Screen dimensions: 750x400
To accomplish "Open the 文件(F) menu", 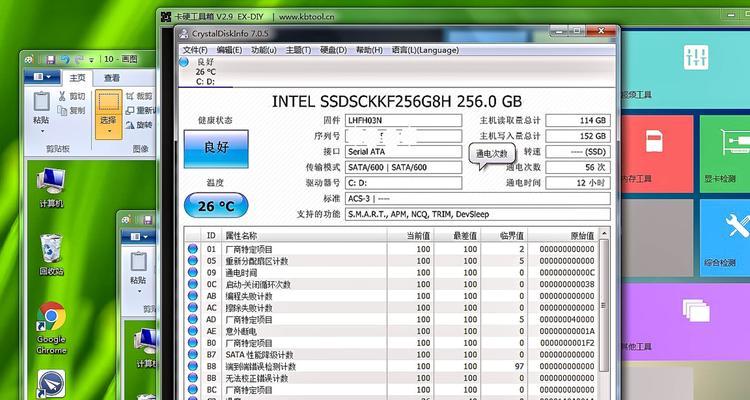I will click(x=195, y=50).
